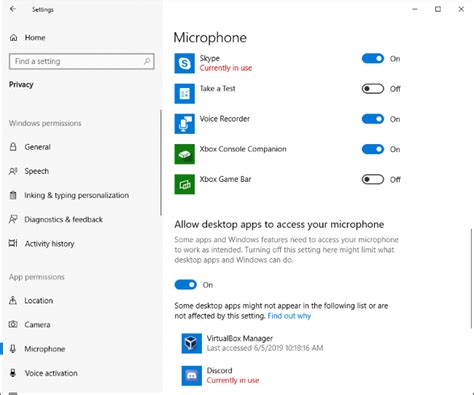This screenshot has width=474, height=395.
Task: Click the search magnifier icon
Action: 147,61
